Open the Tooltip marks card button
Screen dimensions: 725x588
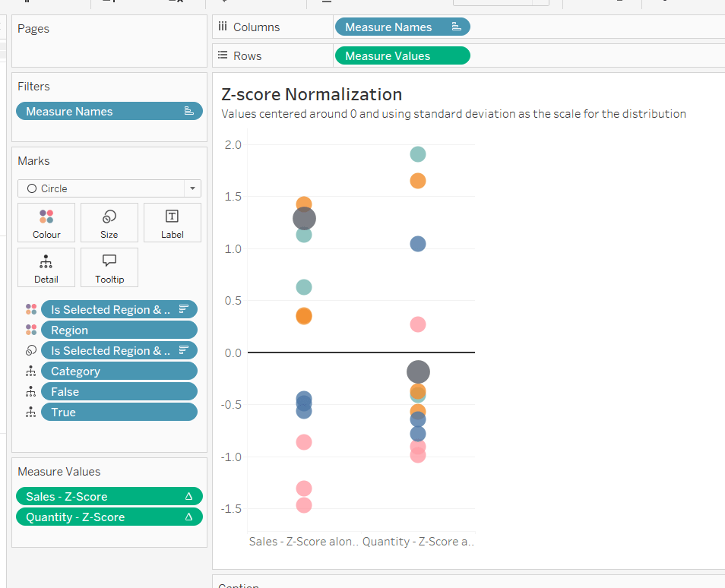pyautogui.click(x=109, y=267)
